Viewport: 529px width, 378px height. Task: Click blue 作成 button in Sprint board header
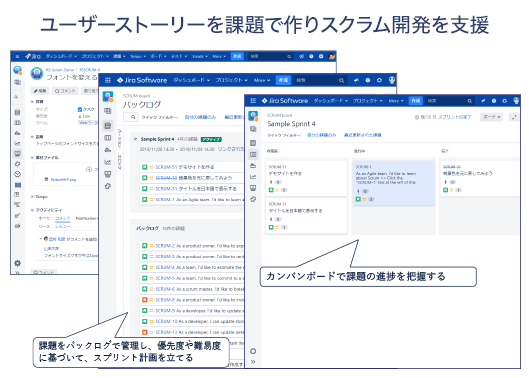tap(416, 101)
